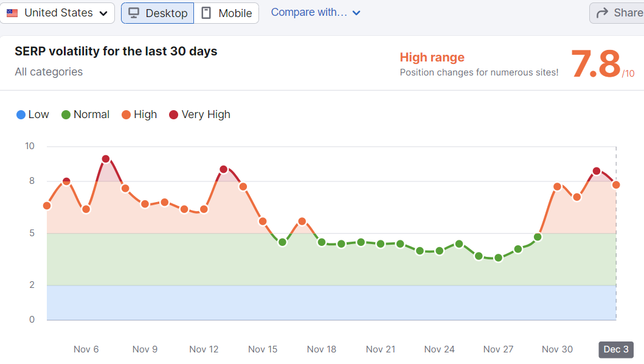644x364 pixels.
Task: Open the Compare with dropdown
Action: pos(315,12)
